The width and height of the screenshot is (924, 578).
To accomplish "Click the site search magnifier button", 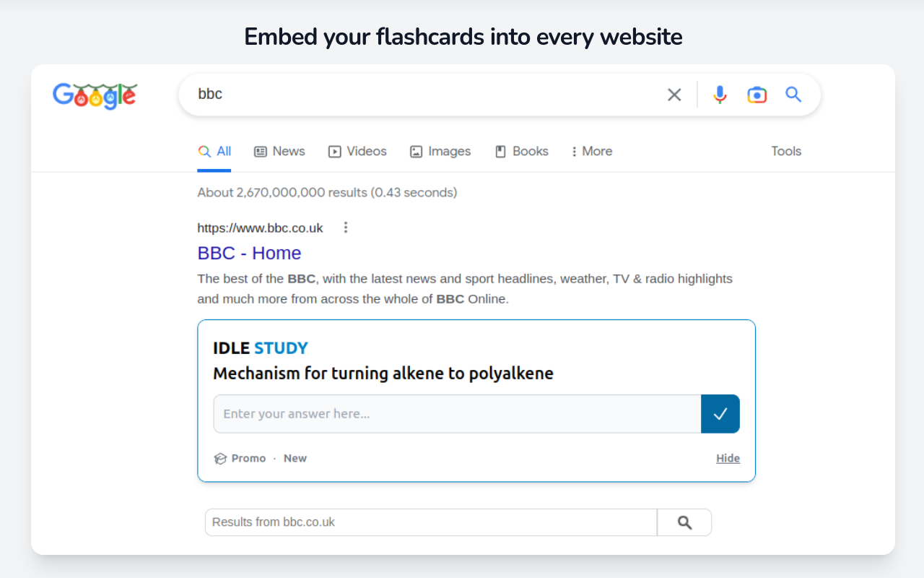I will click(x=684, y=522).
